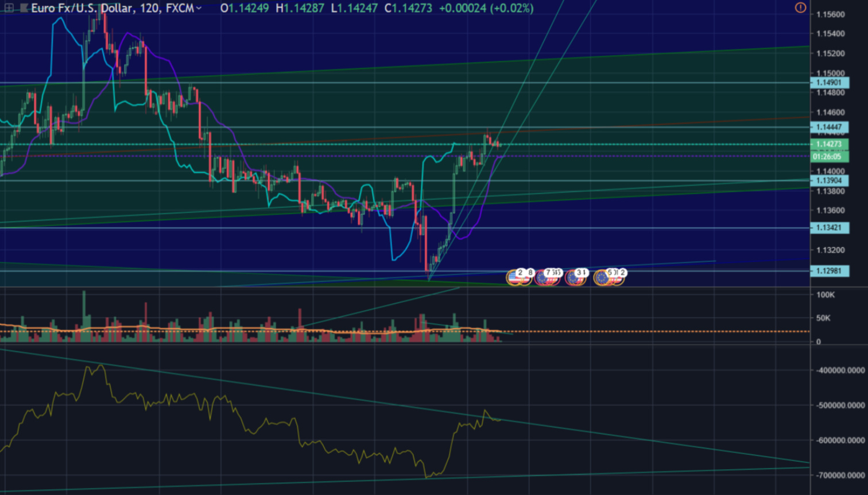This screenshot has height=495, width=868.
Task: Click the 1.14600 tick on price scale
Action: click(x=830, y=113)
